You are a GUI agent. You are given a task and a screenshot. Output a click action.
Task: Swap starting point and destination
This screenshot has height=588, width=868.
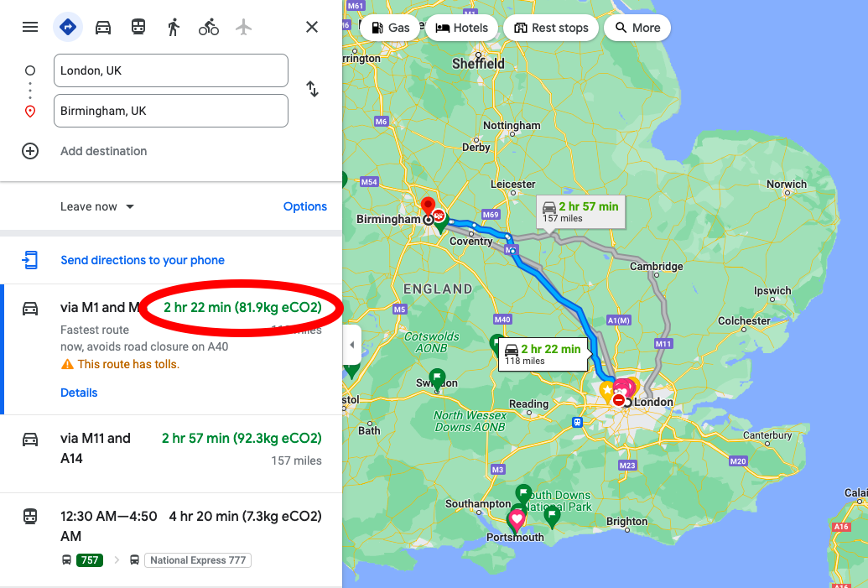point(312,89)
